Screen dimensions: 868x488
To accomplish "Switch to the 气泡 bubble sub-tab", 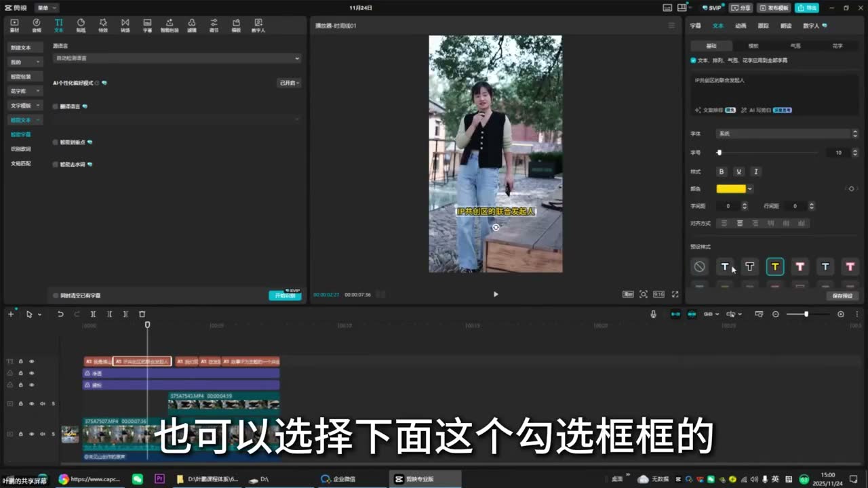I will (795, 46).
